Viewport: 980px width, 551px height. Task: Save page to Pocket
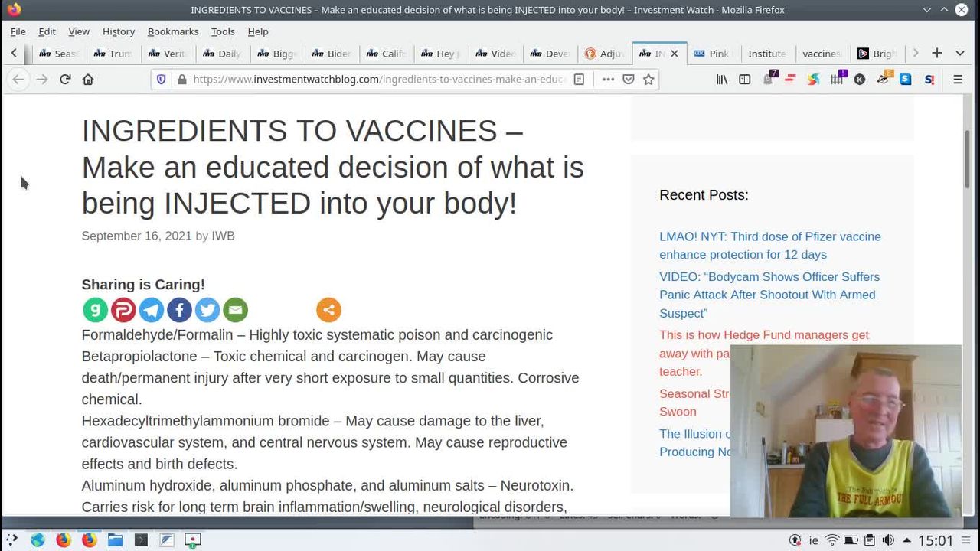[x=629, y=80]
